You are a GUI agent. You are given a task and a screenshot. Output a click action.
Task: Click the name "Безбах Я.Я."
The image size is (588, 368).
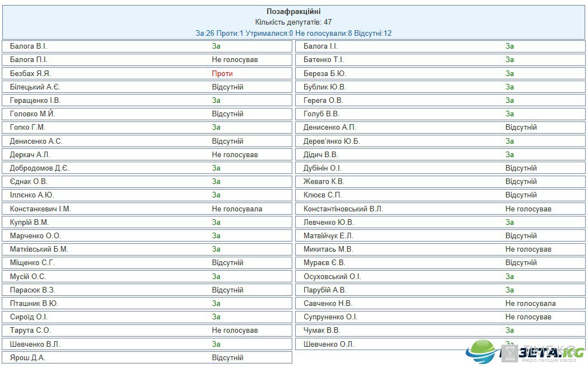(x=30, y=73)
